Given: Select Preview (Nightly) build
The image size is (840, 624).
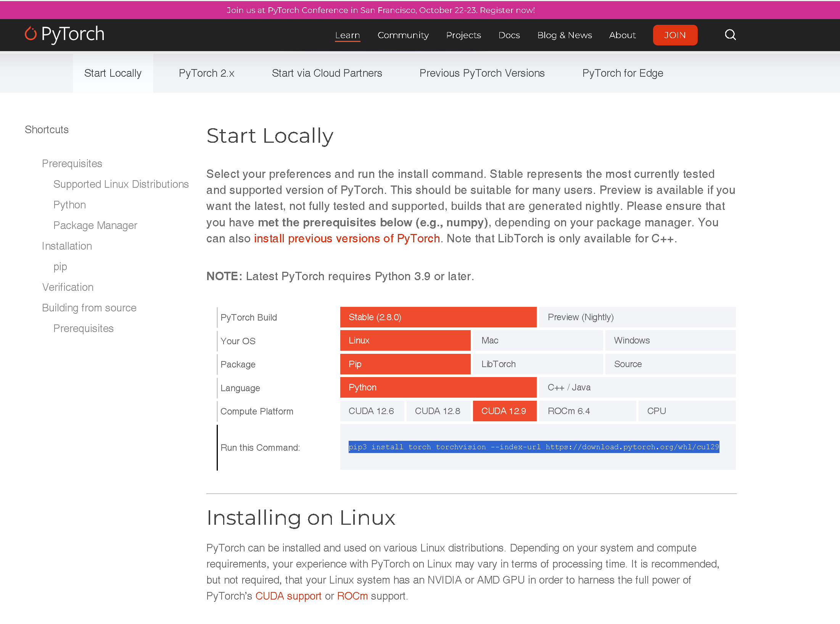Looking at the screenshot, I should point(637,317).
